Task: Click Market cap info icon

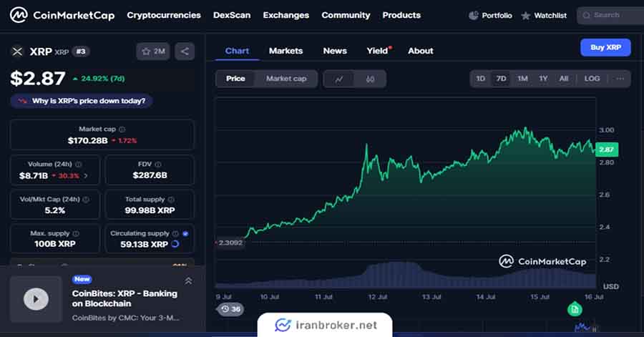Action: pyautogui.click(x=122, y=130)
